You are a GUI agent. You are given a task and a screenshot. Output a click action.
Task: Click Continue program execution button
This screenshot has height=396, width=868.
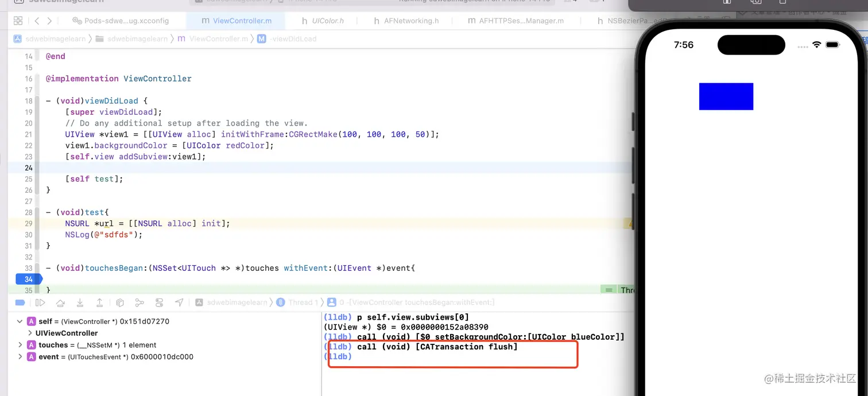(40, 302)
